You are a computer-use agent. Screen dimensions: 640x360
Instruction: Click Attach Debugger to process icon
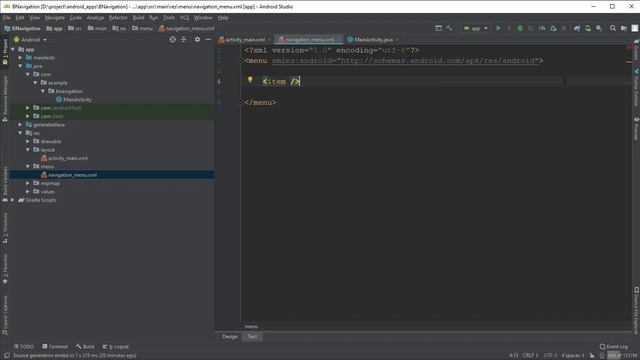click(x=553, y=28)
